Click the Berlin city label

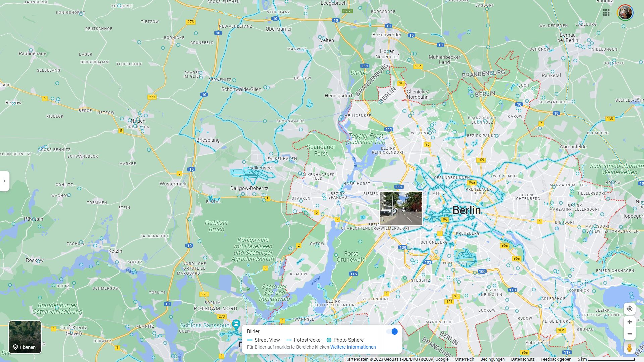(x=467, y=210)
